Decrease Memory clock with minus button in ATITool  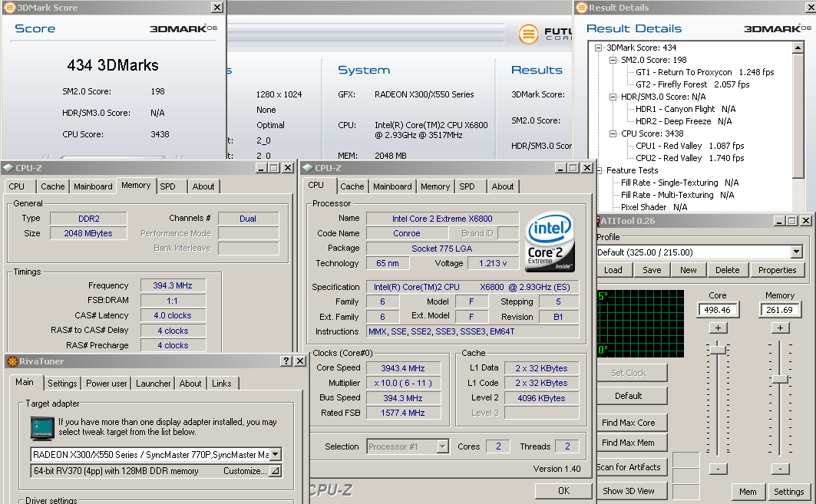[780, 469]
